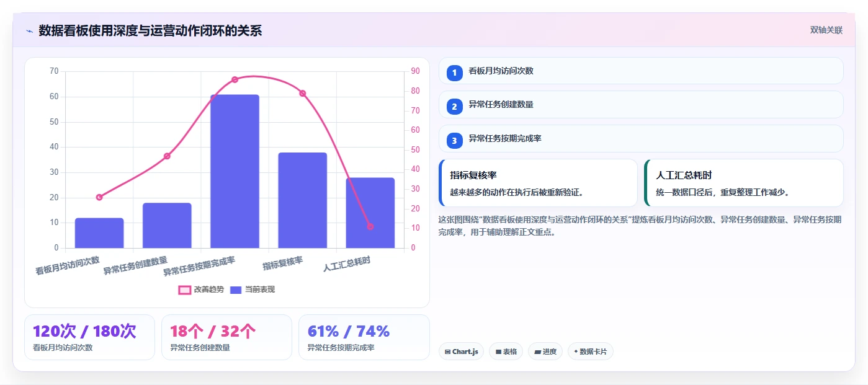Click the 看板月均访问次数 bar in chart
868x385 pixels.
(99, 233)
